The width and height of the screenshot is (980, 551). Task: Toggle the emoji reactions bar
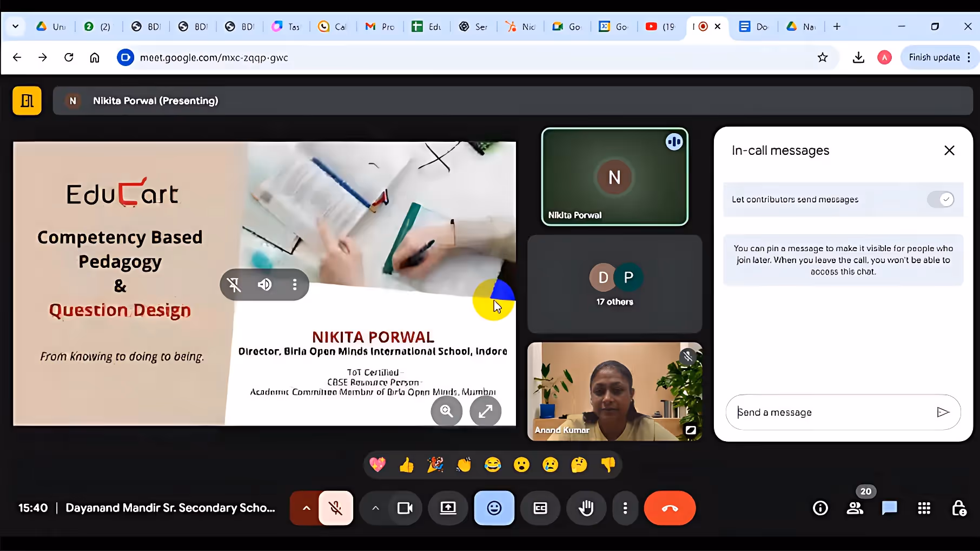coord(494,508)
